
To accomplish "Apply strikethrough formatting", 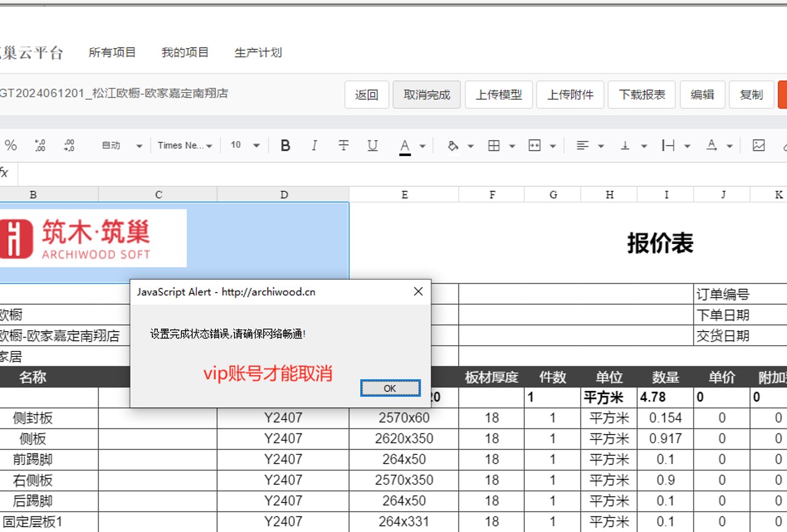I will click(x=344, y=145).
